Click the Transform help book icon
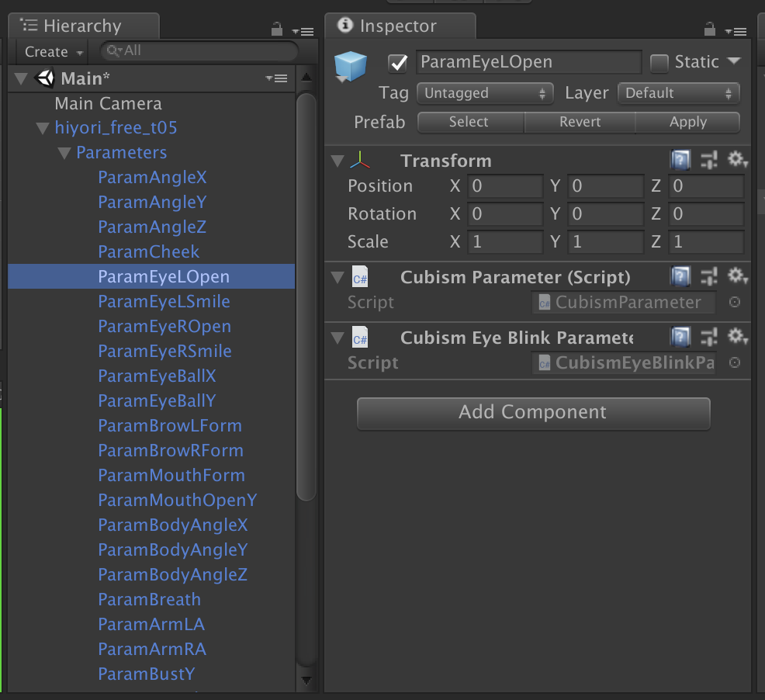 680,161
